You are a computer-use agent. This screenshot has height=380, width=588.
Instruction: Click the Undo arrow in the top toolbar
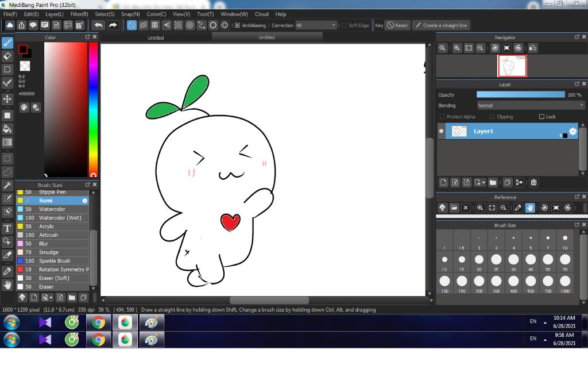(x=99, y=25)
